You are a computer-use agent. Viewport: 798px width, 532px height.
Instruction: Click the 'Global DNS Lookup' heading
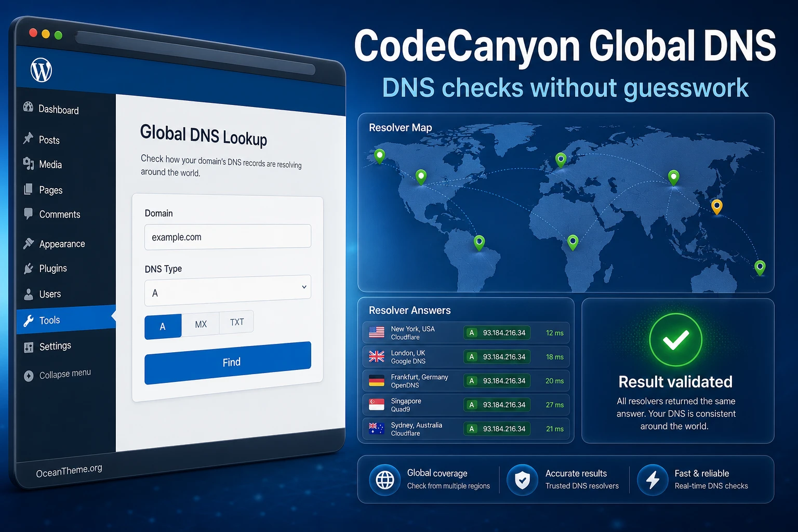click(204, 135)
